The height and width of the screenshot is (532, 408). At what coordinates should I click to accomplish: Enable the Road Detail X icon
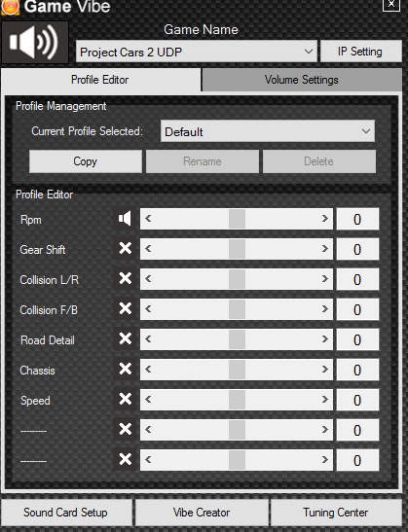click(125, 338)
